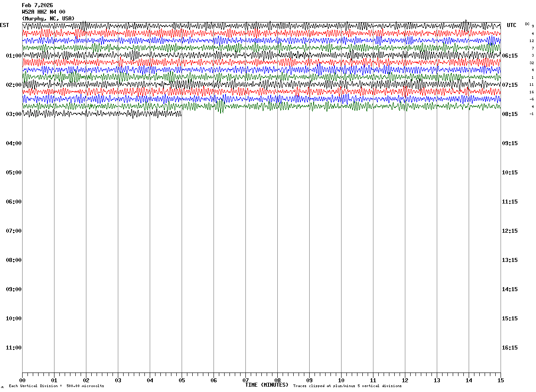The width and height of the screenshot is (536, 392).
Task: Click the location label "(Murphy, NC, USA)"
Action: tap(48, 19)
